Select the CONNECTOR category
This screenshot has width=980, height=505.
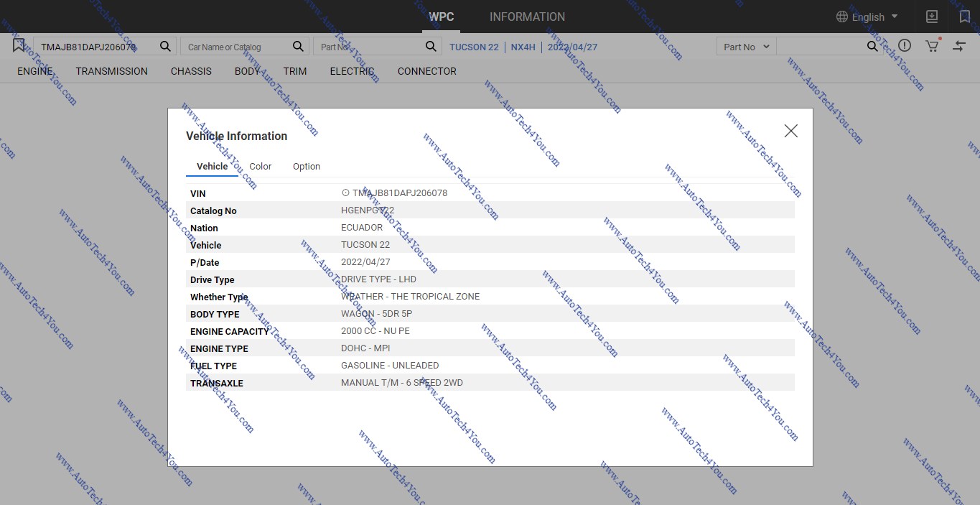(426, 71)
